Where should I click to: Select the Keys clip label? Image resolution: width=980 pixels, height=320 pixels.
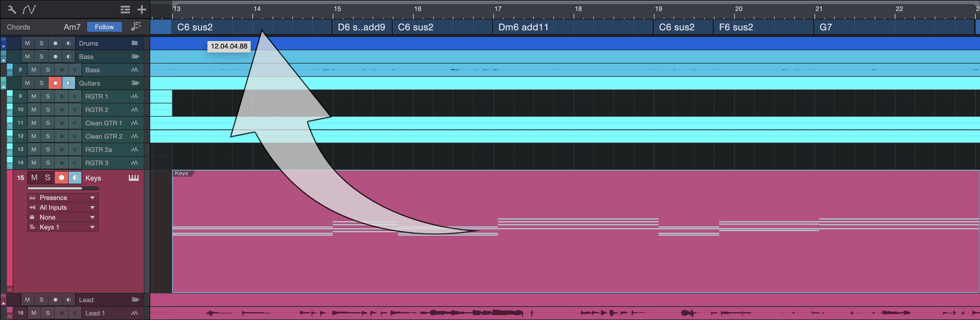point(181,173)
